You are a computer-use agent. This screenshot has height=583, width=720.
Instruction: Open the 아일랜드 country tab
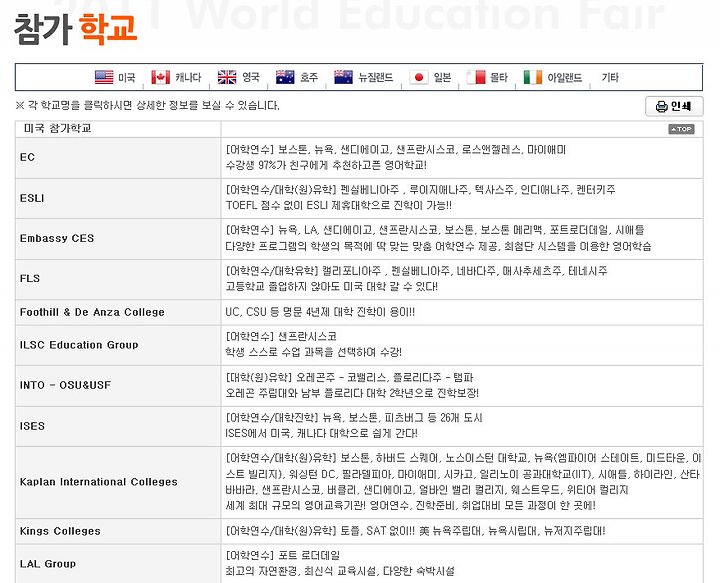pyautogui.click(x=565, y=78)
